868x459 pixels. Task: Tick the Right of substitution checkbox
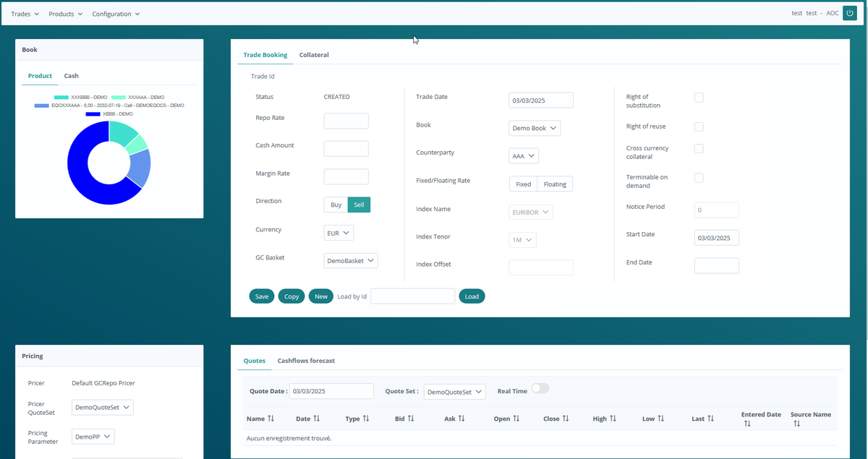[699, 98]
